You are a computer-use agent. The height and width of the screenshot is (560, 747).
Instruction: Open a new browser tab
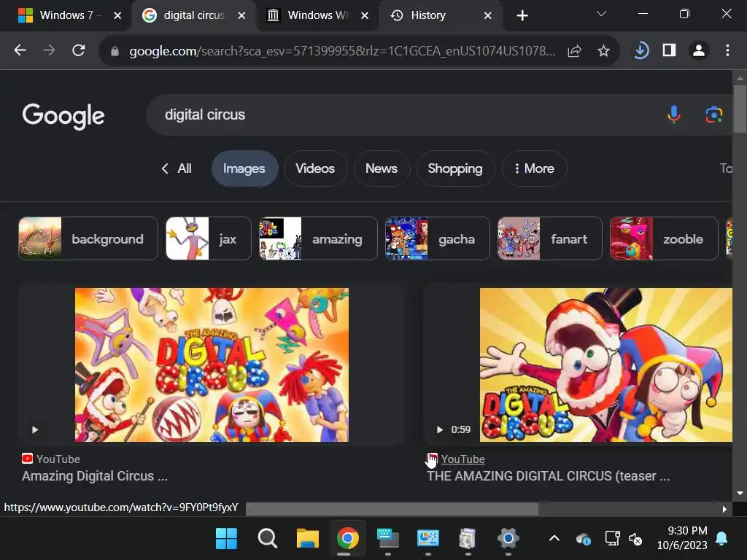(x=522, y=16)
